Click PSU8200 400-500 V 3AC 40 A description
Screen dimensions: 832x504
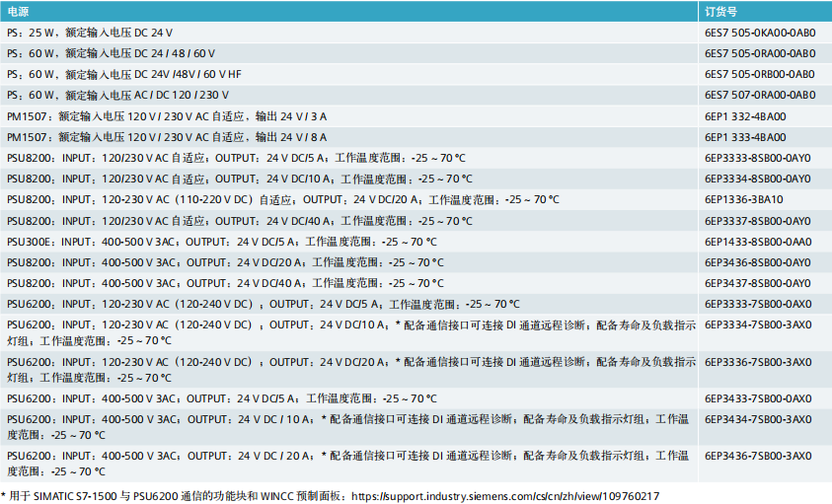click(x=225, y=283)
